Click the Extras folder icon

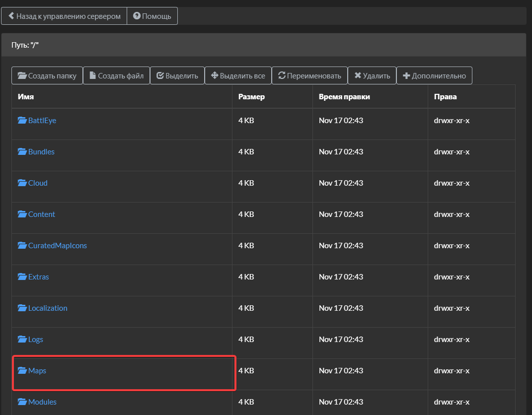pyautogui.click(x=22, y=277)
